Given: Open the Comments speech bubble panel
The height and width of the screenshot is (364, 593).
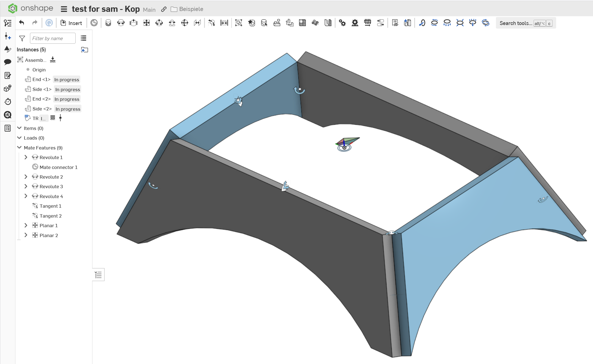Looking at the screenshot, I should tap(7, 62).
